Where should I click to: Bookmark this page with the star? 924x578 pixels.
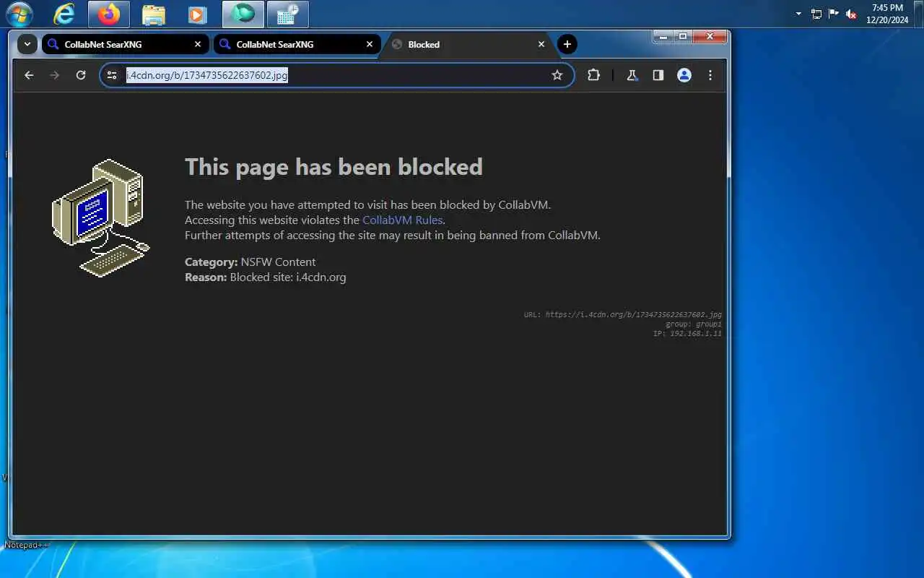(x=557, y=75)
